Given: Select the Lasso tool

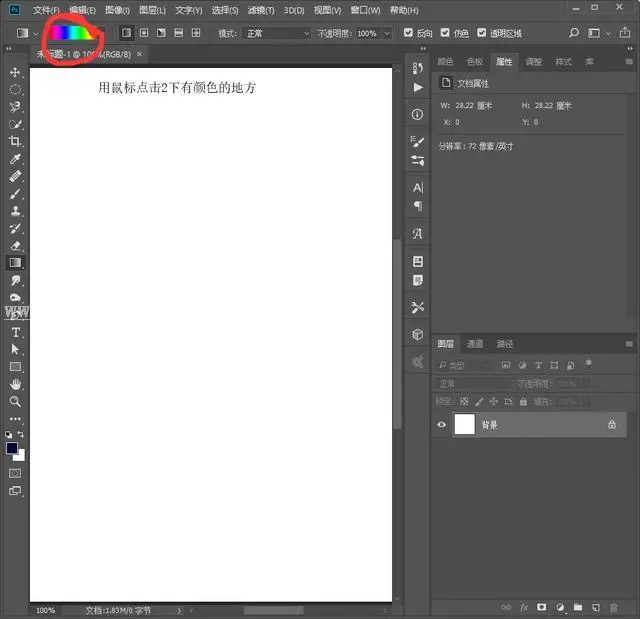Looking at the screenshot, I should click(15, 107).
